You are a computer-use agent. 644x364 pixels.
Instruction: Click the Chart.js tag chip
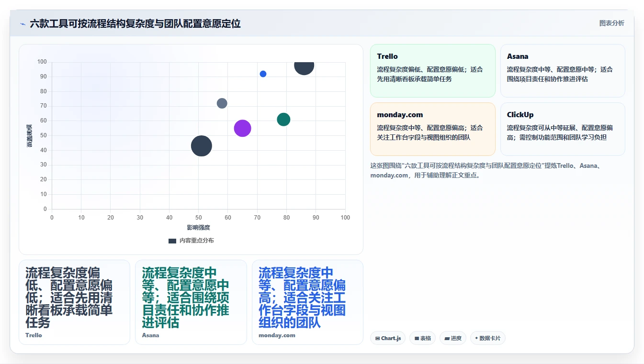[388, 338]
